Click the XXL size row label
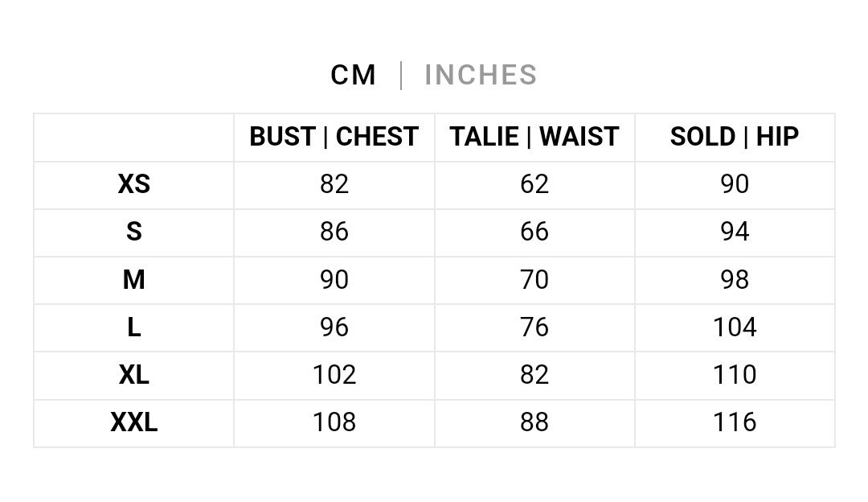 (134, 422)
